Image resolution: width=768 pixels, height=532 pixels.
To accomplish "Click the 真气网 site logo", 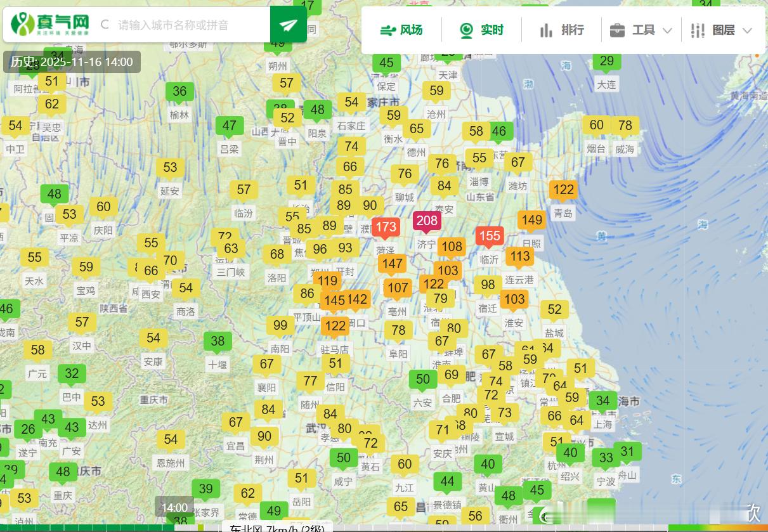I will point(49,24).
